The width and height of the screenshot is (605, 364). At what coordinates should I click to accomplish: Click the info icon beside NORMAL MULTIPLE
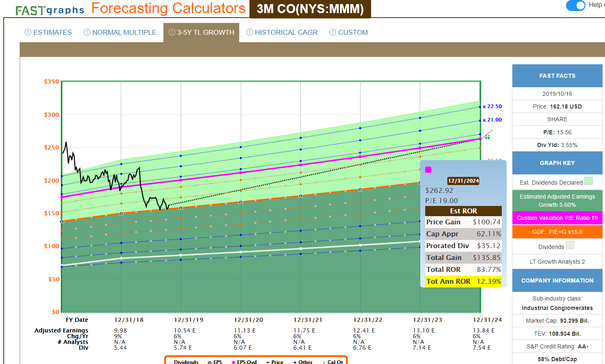pyautogui.click(x=87, y=32)
